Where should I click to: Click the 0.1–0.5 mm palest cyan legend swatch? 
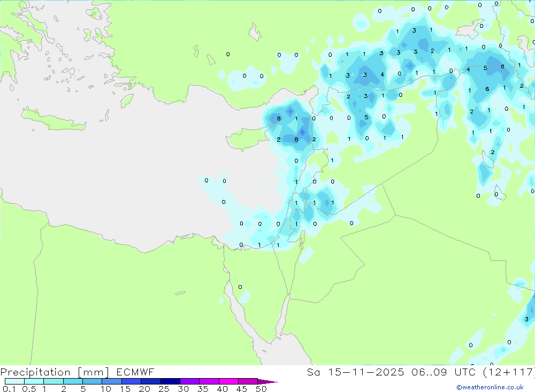(14, 381)
